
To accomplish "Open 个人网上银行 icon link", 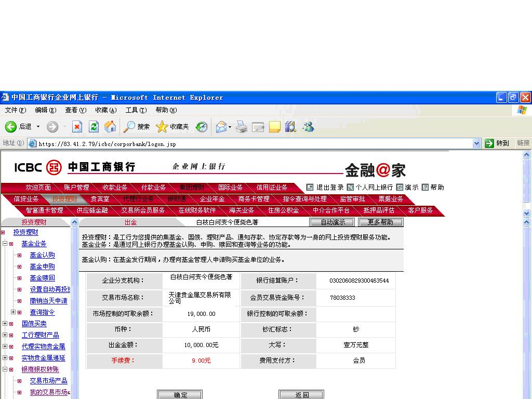I will [350, 187].
